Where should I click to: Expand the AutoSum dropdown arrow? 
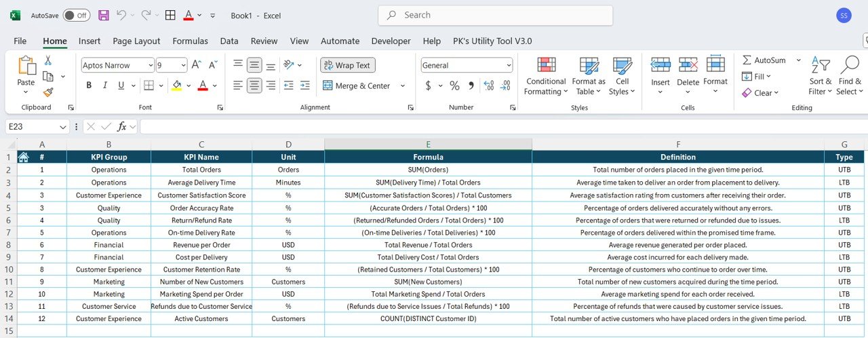(798, 60)
